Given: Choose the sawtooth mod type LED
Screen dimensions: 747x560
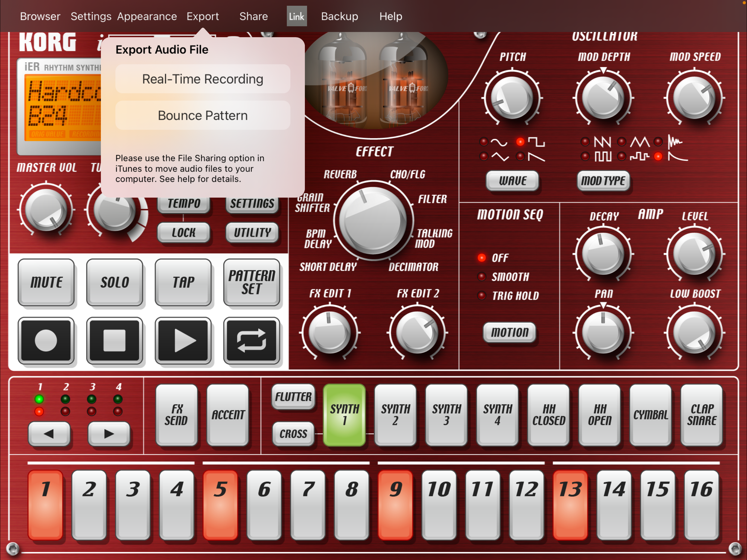Looking at the screenshot, I should point(585,142).
